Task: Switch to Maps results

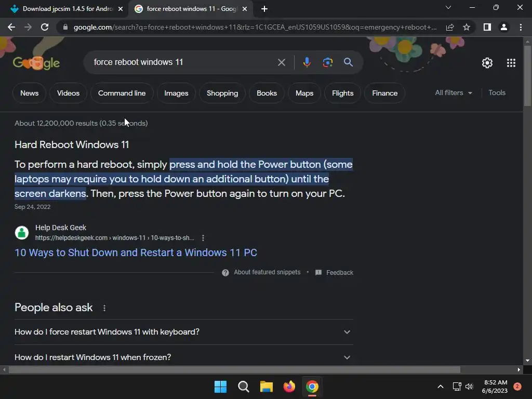Action: [304, 93]
